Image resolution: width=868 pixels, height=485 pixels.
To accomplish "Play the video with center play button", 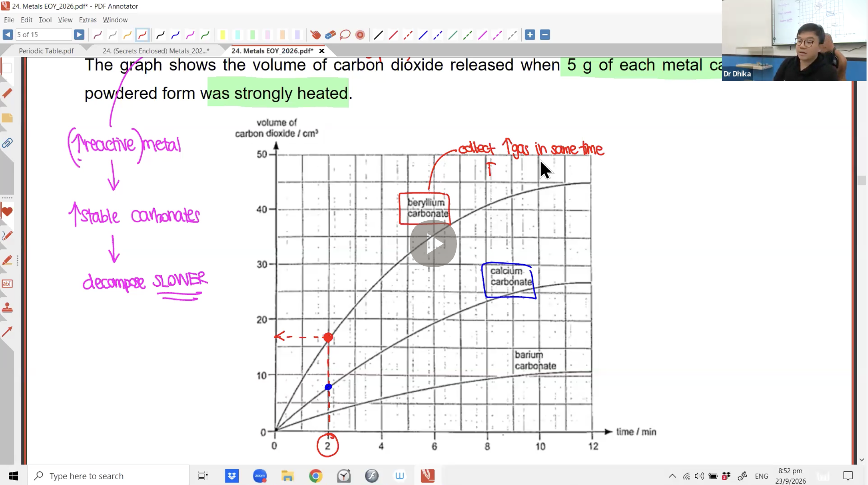I will tap(433, 244).
